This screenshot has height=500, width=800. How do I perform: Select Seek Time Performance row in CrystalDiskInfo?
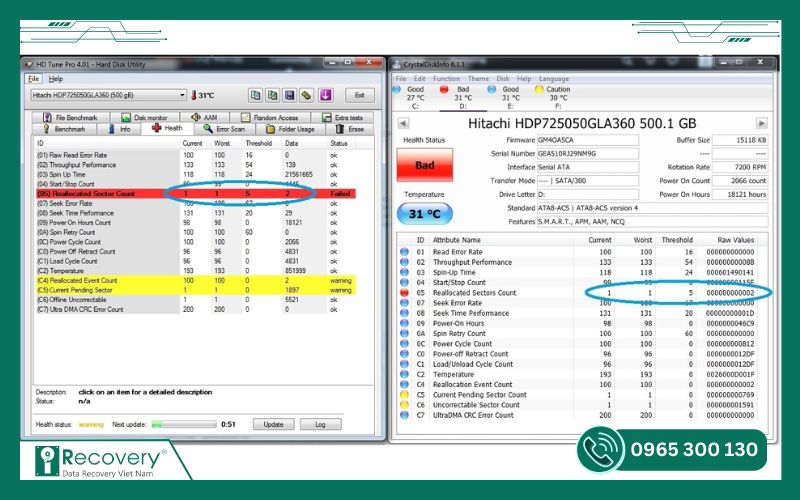[x=577, y=313]
